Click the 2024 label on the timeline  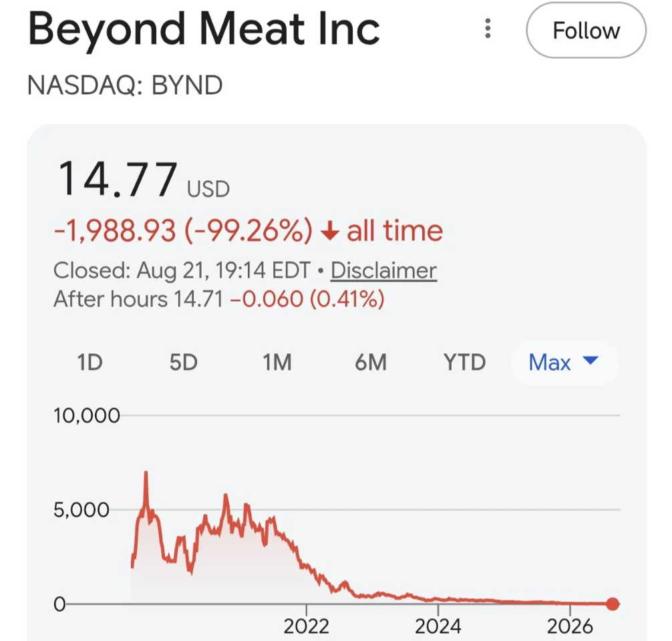pos(438,626)
